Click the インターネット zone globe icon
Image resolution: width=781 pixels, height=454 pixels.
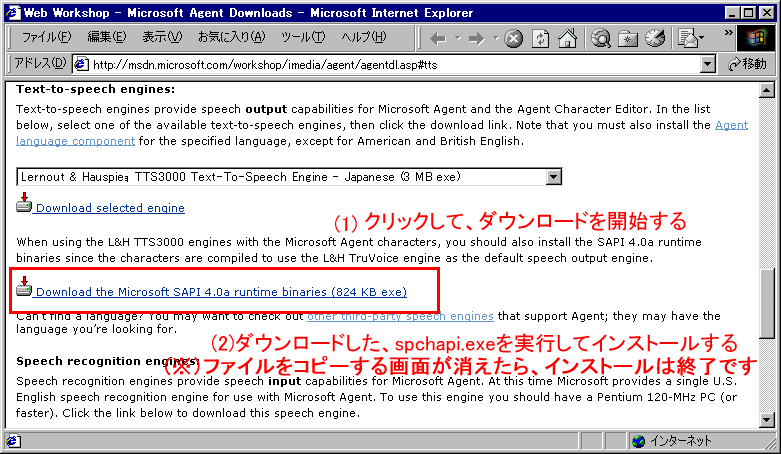coord(638,441)
